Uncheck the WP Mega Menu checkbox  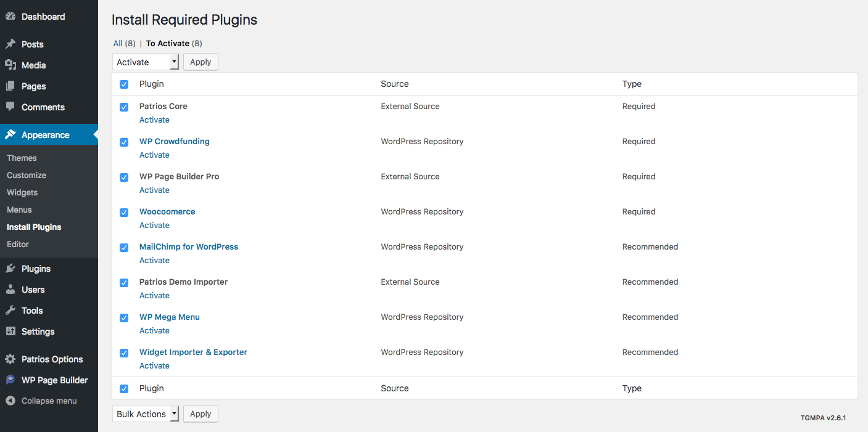[x=124, y=318]
